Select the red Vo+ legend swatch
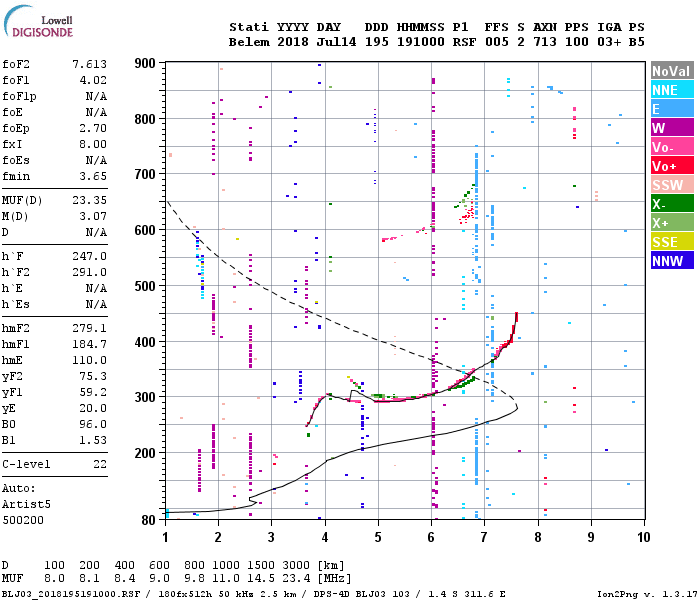The image size is (700, 600). pos(672,166)
